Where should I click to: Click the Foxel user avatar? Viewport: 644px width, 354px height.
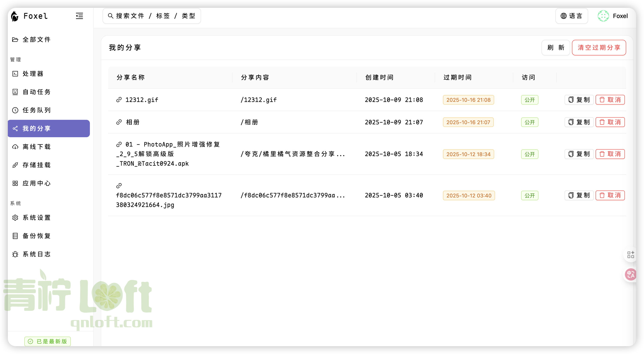(603, 16)
